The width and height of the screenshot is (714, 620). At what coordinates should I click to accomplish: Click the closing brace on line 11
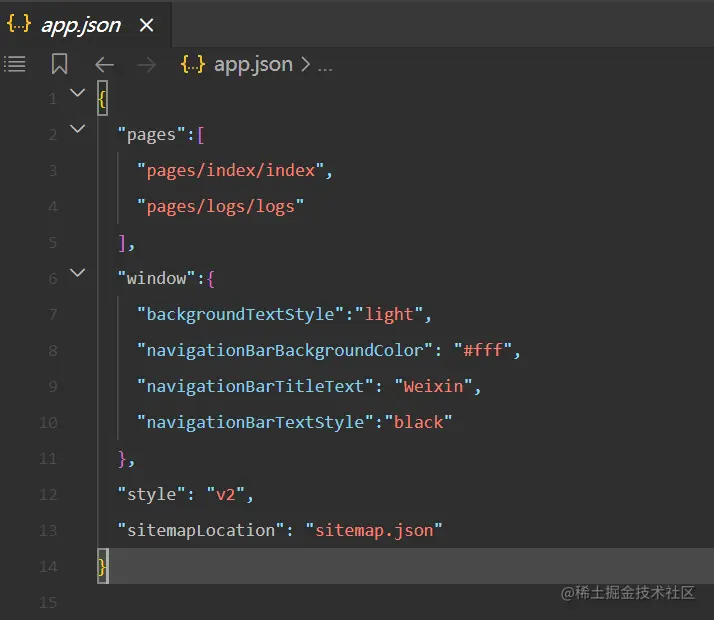(x=122, y=459)
